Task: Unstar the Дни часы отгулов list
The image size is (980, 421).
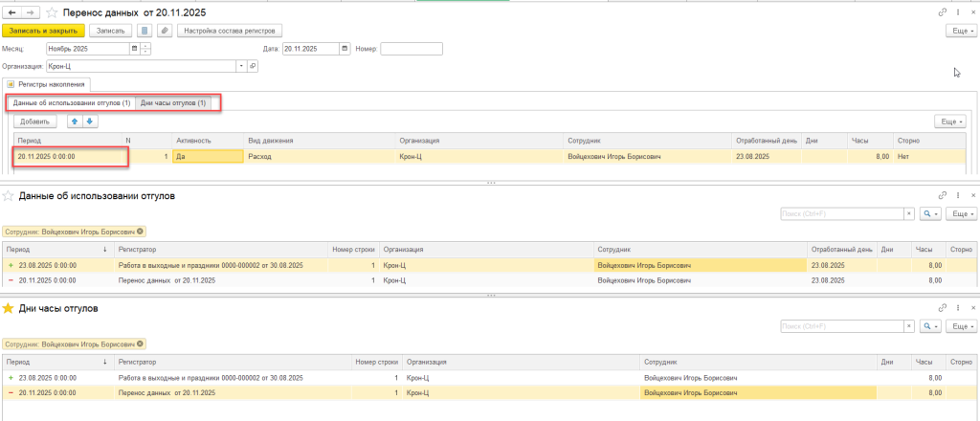Action: tap(10, 307)
